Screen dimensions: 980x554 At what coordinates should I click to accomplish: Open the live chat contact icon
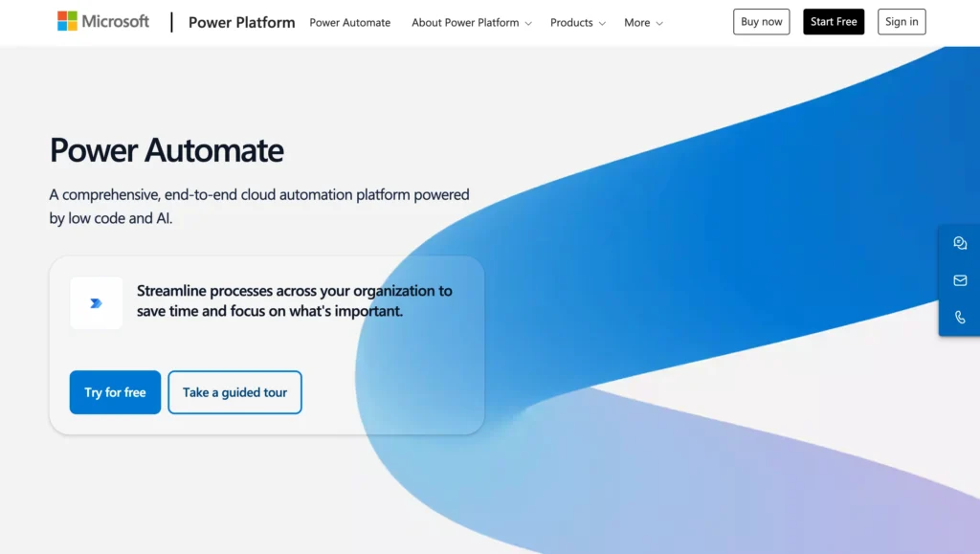(x=960, y=243)
